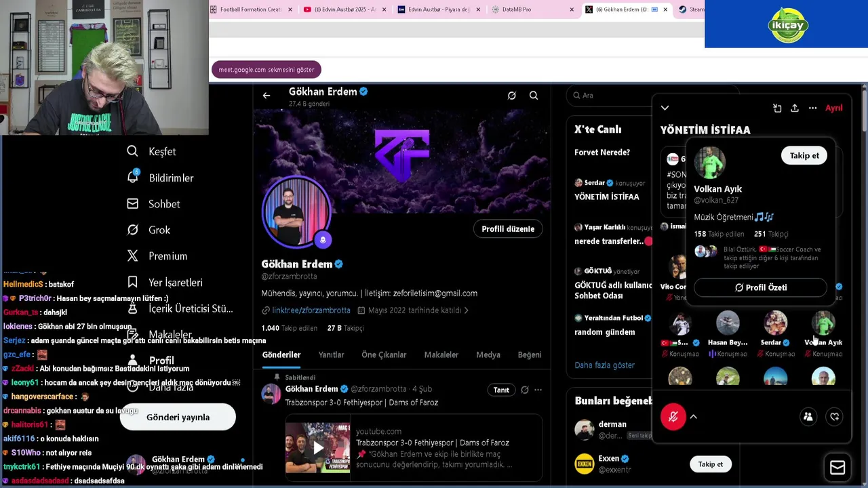
Task: Click the Space heart reaction icon
Action: coord(835,417)
